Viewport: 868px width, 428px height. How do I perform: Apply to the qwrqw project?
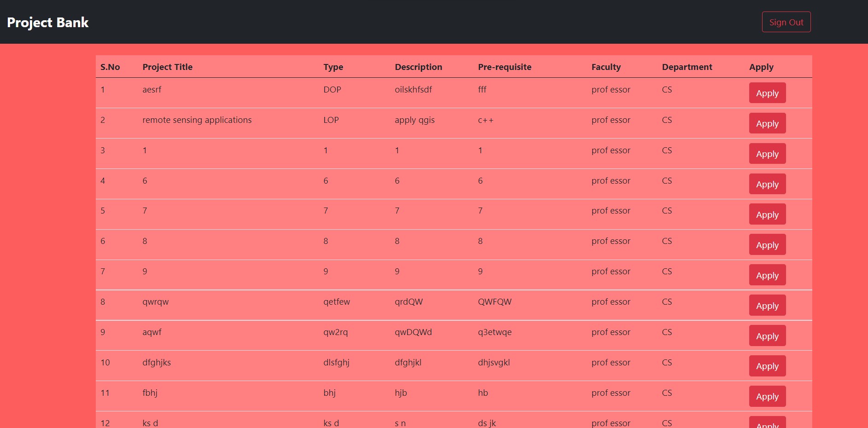click(x=767, y=306)
